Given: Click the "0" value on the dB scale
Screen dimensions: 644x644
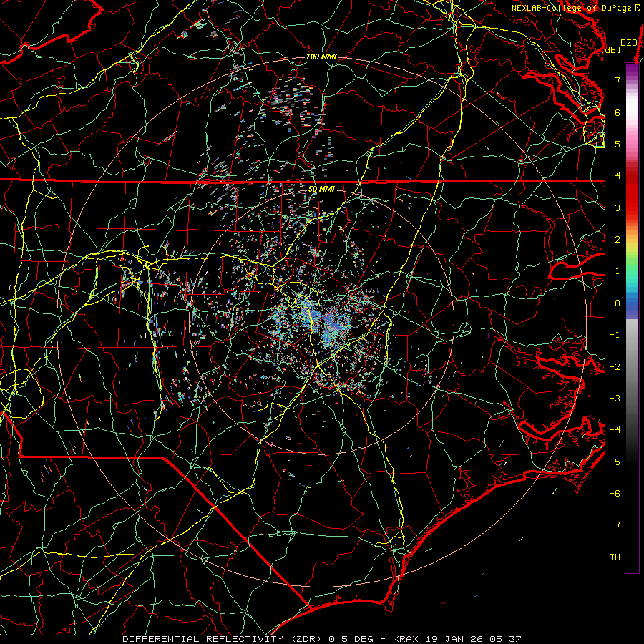Looking at the screenshot, I should 618,303.
